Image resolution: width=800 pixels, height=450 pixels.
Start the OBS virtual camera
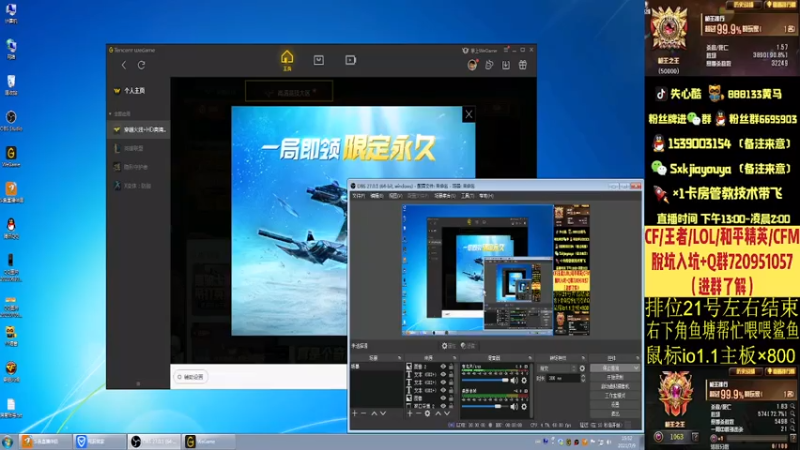[615, 386]
